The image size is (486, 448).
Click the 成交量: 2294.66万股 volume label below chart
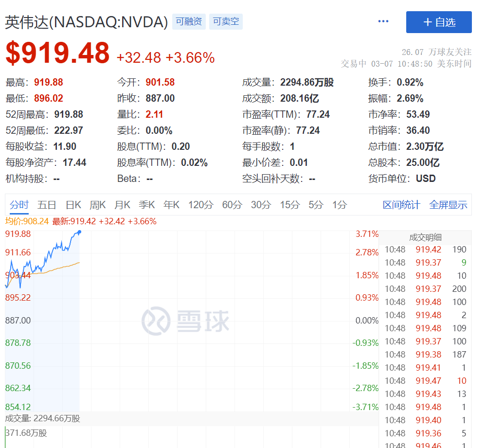[42, 418]
